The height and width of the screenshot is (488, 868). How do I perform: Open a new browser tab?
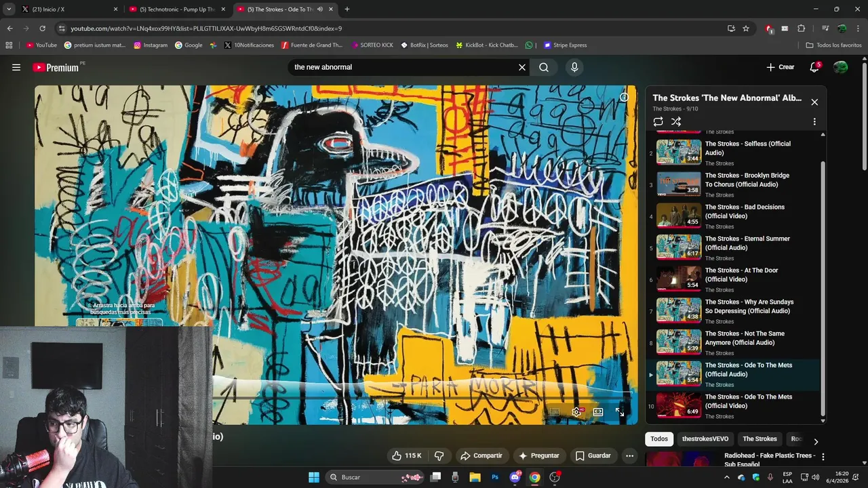coord(347,9)
